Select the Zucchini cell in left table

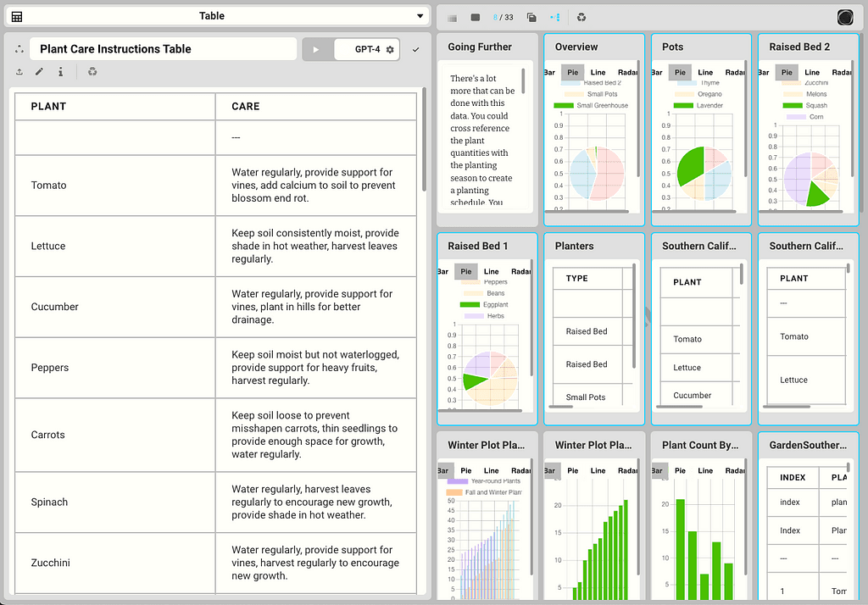(115, 563)
